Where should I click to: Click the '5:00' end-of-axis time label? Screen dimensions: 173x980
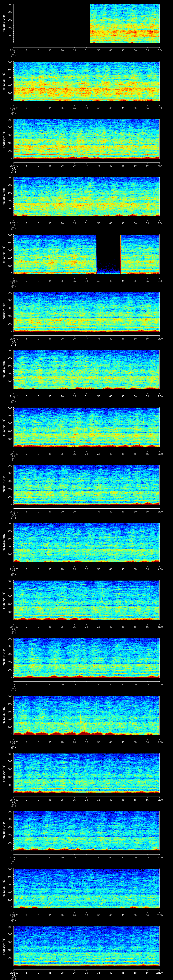click(160, 50)
